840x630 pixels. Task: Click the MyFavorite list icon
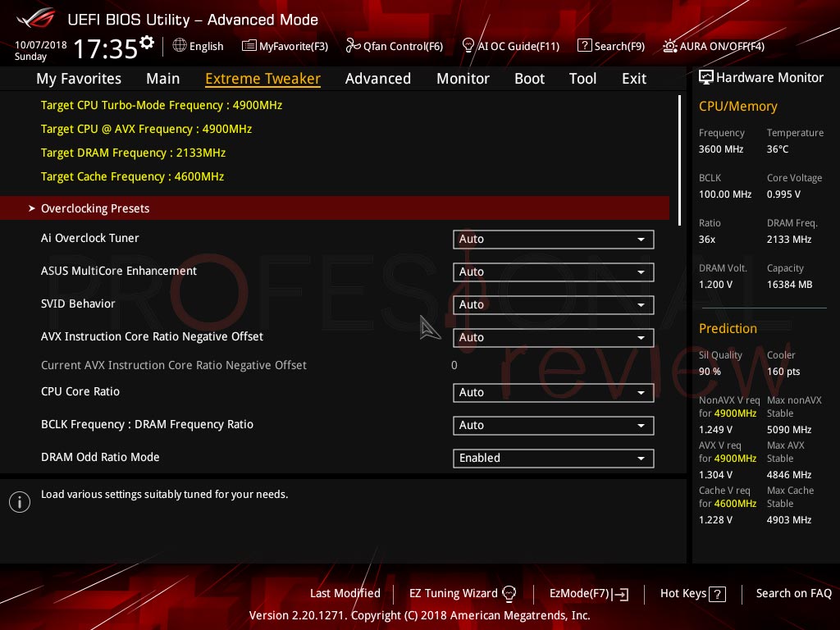click(x=249, y=46)
